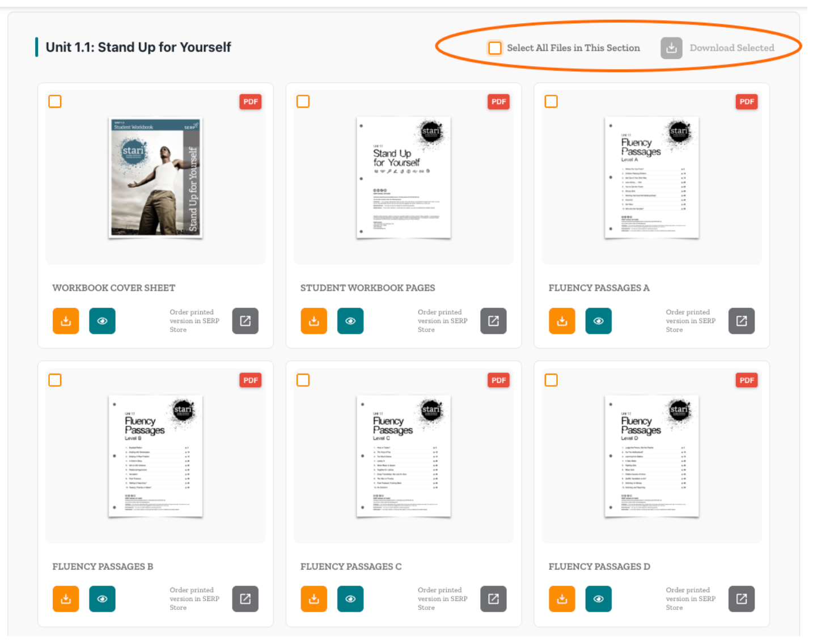Open SERP Store link icon for Fluency Passages A
This screenshot has height=644, width=813.
(x=742, y=321)
